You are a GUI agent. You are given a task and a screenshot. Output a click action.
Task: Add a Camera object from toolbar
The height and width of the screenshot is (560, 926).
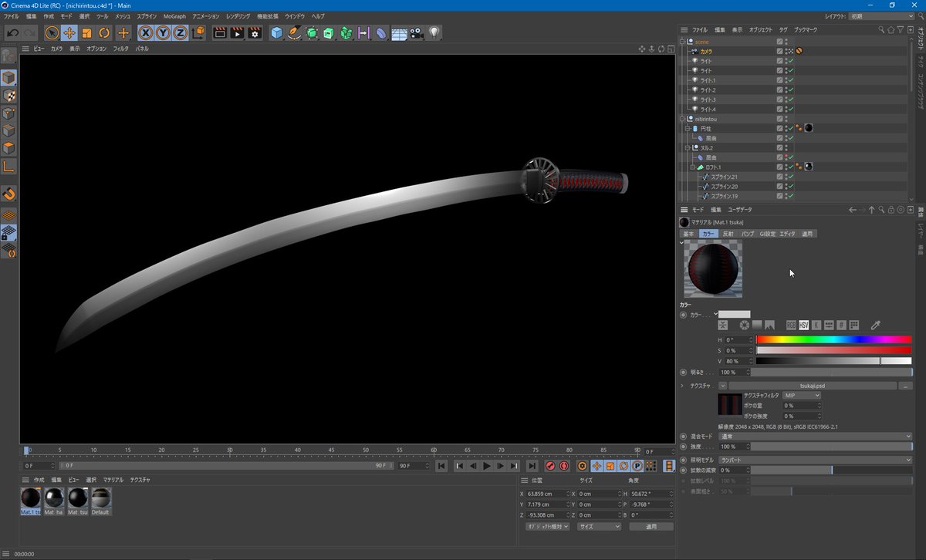(417, 33)
